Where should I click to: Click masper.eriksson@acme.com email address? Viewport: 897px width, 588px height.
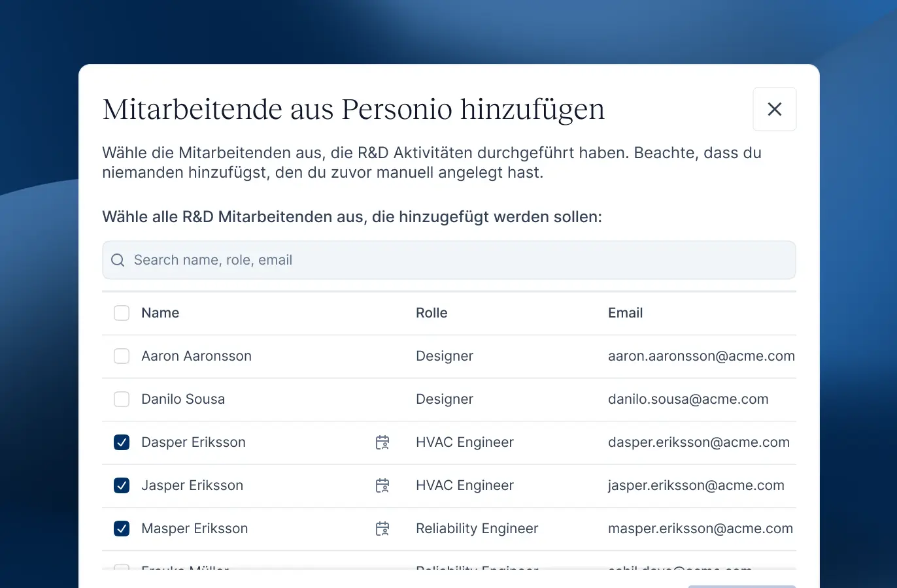700,529
